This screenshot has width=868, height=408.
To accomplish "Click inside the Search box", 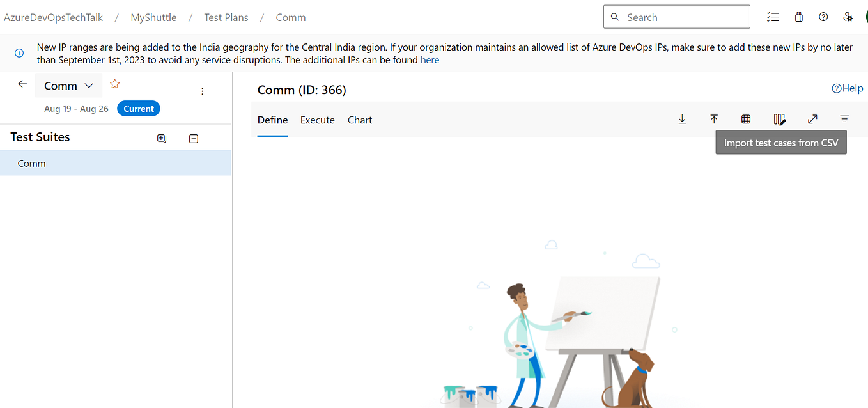I will pyautogui.click(x=676, y=17).
